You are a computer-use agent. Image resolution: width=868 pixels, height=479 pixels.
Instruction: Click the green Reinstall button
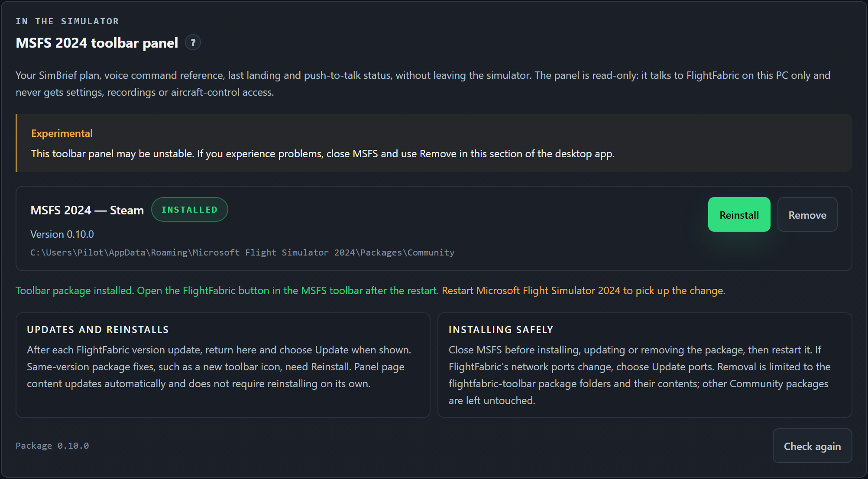pyautogui.click(x=739, y=214)
